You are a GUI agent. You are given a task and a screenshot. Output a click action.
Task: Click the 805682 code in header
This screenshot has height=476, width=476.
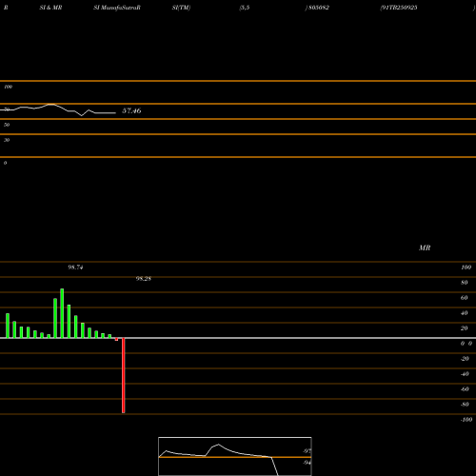(319, 8)
